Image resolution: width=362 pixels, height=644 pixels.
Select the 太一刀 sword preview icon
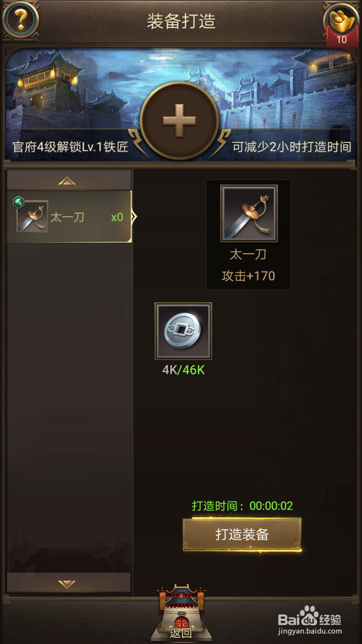tap(248, 213)
